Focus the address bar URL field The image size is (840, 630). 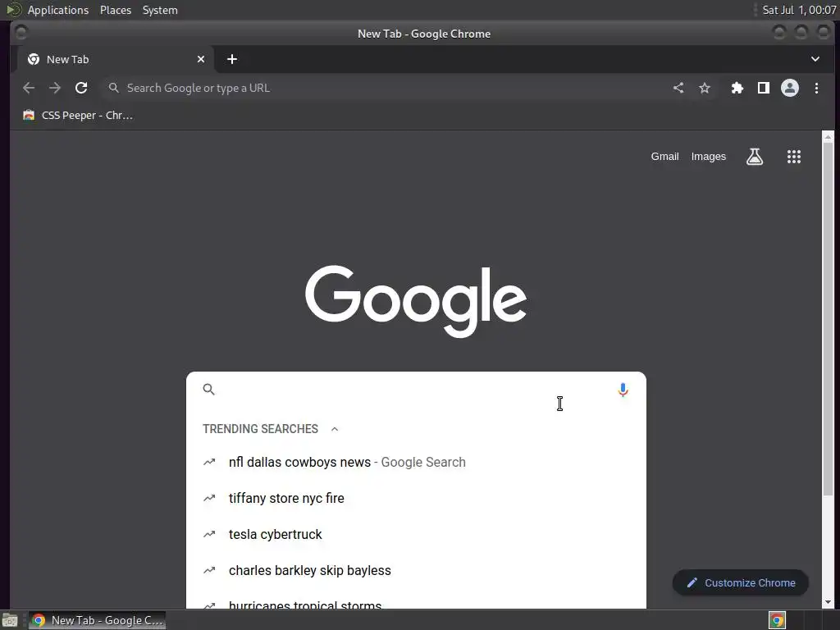[396, 88]
